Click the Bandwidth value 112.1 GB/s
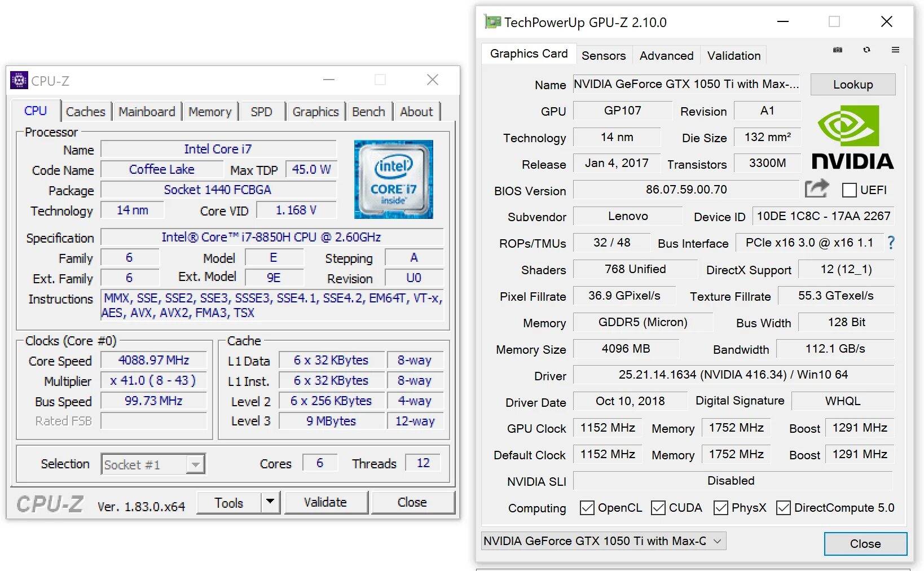 [835, 349]
